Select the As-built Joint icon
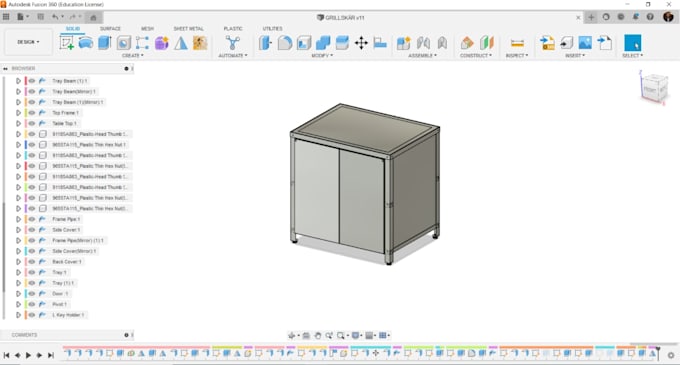The width and height of the screenshot is (680, 365). pos(442,43)
